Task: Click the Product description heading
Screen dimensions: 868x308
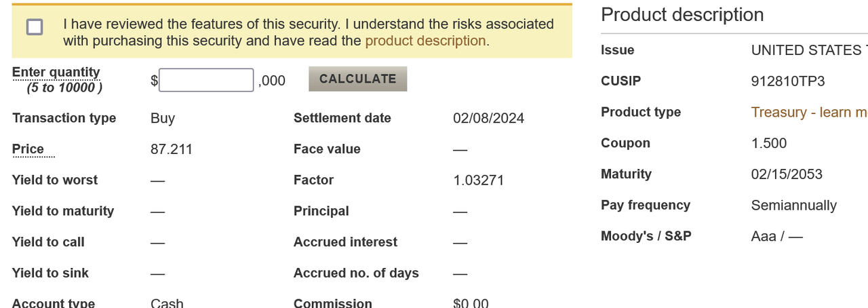Action: point(682,14)
